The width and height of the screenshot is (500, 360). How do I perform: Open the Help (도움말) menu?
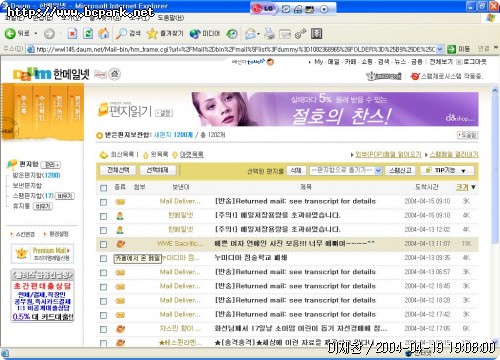click(x=170, y=17)
